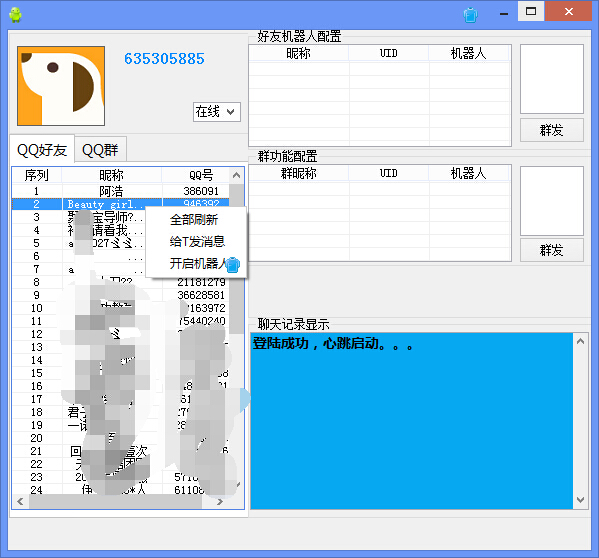Click friend list scroll up arrow
This screenshot has height=558, width=599.
[236, 175]
